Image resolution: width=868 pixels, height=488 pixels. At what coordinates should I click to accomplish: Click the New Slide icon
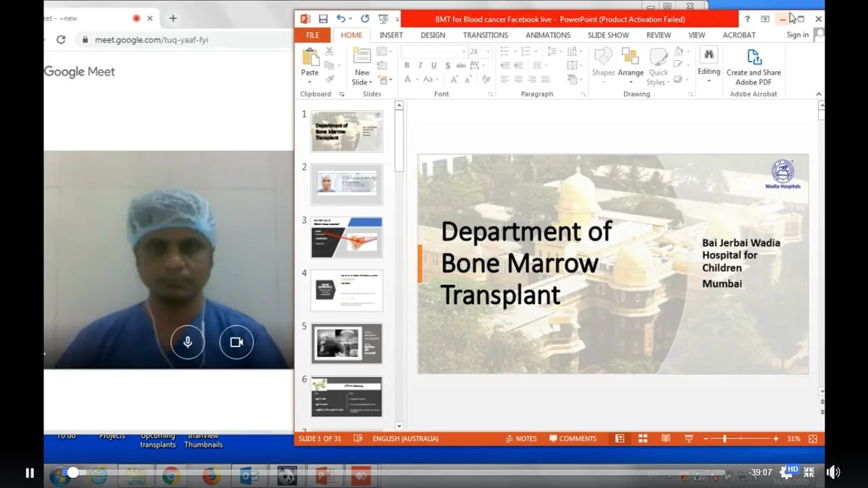pyautogui.click(x=362, y=56)
